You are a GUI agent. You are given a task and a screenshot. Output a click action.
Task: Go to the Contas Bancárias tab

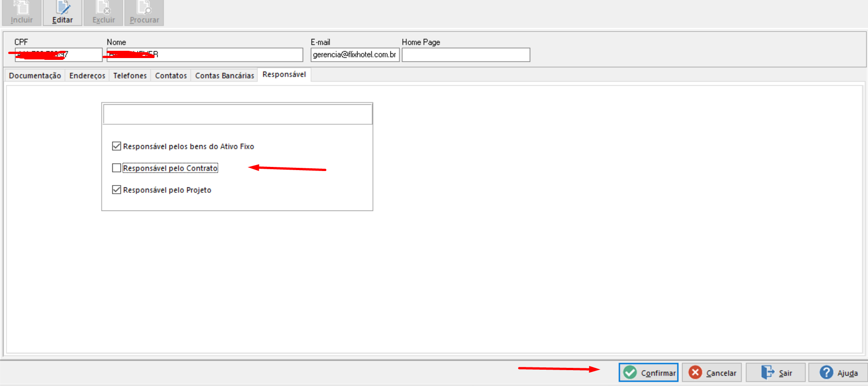point(224,76)
